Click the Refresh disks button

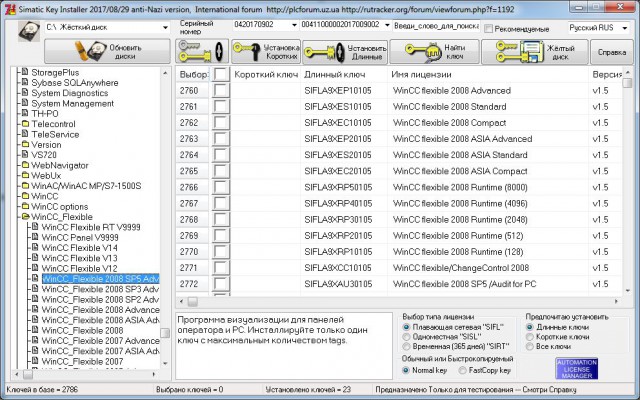(107, 51)
